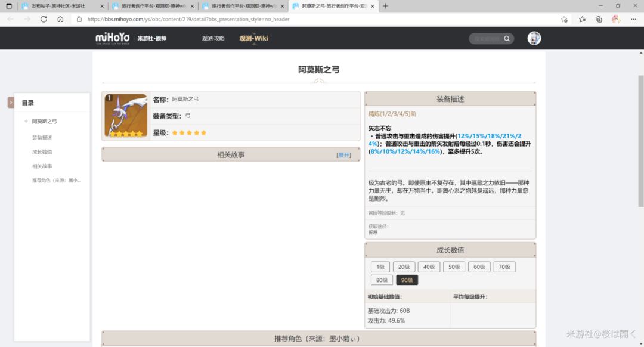
Task: Click the site search input field
Action: 487,39
